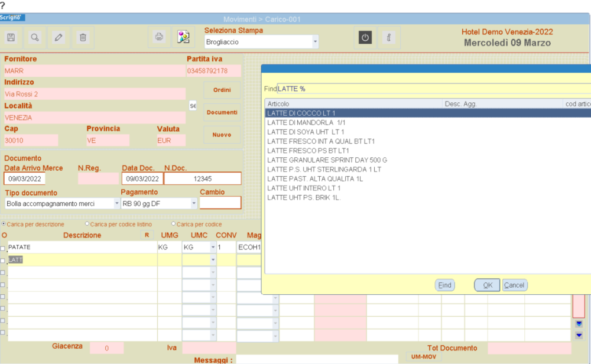The width and height of the screenshot is (591, 364).
Task: Click the R button next to Descrizione
Action: (147, 235)
